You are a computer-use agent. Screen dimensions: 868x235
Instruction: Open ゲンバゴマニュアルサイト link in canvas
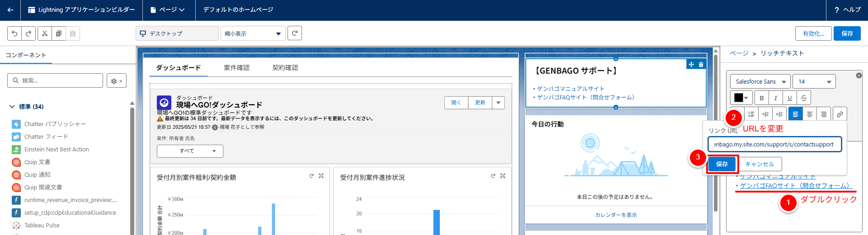click(x=571, y=89)
